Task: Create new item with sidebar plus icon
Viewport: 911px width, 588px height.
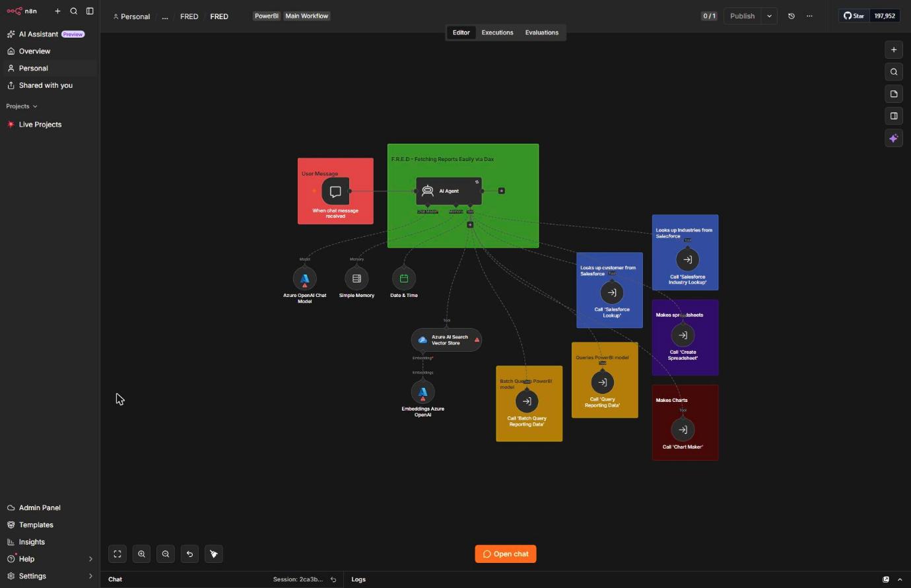Action: pyautogui.click(x=57, y=11)
